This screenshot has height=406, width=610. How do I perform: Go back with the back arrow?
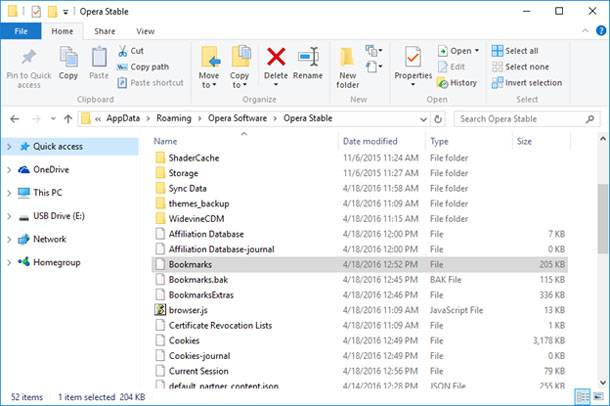15,119
